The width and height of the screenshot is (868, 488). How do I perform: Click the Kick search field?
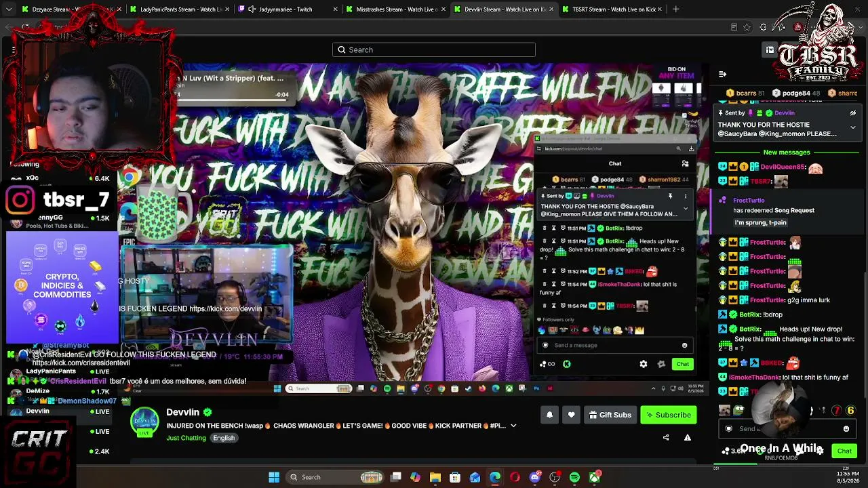[x=434, y=49]
